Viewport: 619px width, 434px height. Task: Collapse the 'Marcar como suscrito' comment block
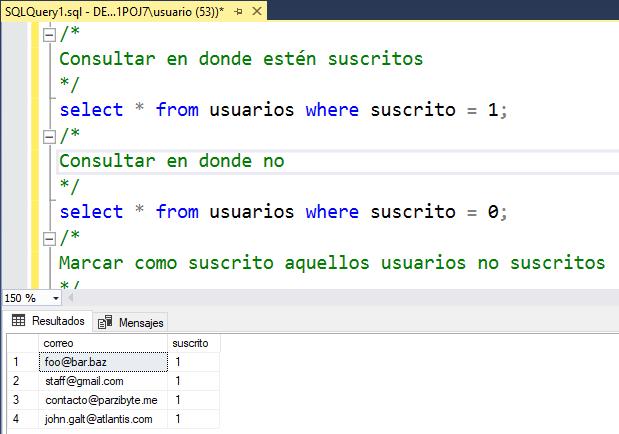pyautogui.click(x=49, y=239)
